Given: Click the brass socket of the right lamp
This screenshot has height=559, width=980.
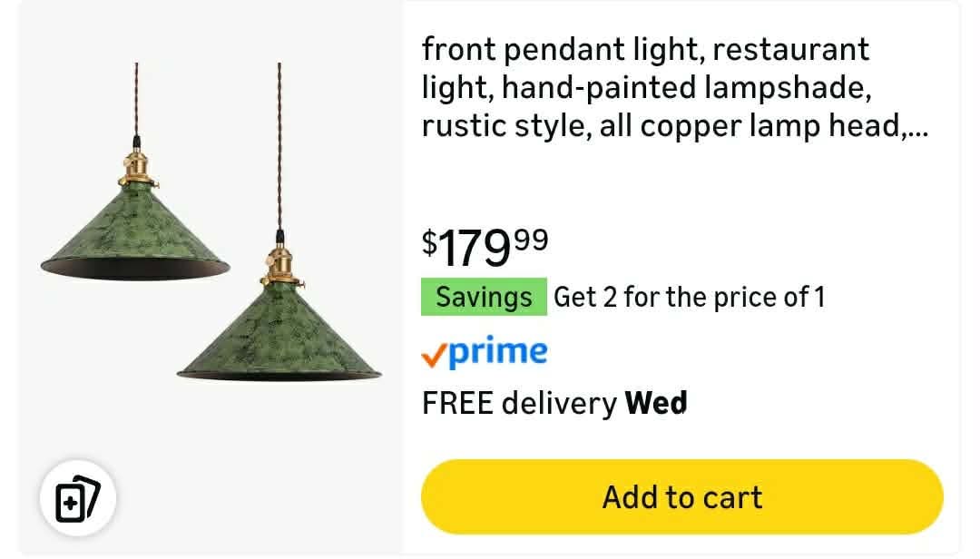Looking at the screenshot, I should [x=279, y=267].
